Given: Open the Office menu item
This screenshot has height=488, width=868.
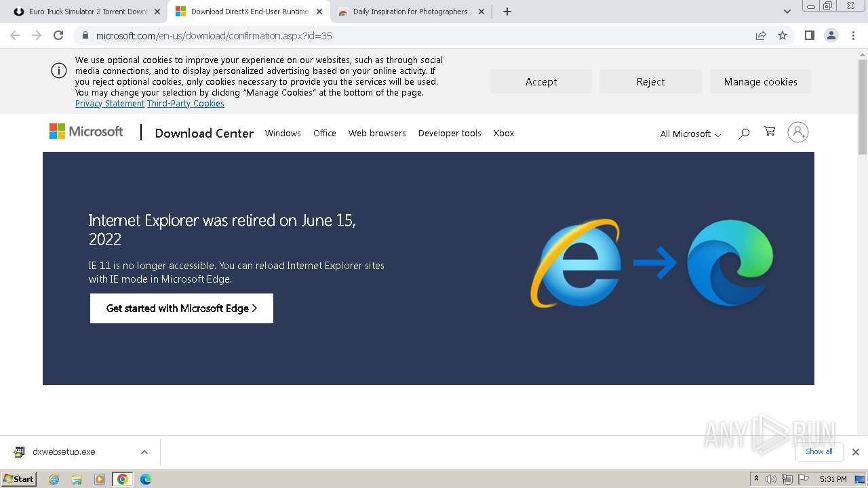Looking at the screenshot, I should [x=325, y=134].
